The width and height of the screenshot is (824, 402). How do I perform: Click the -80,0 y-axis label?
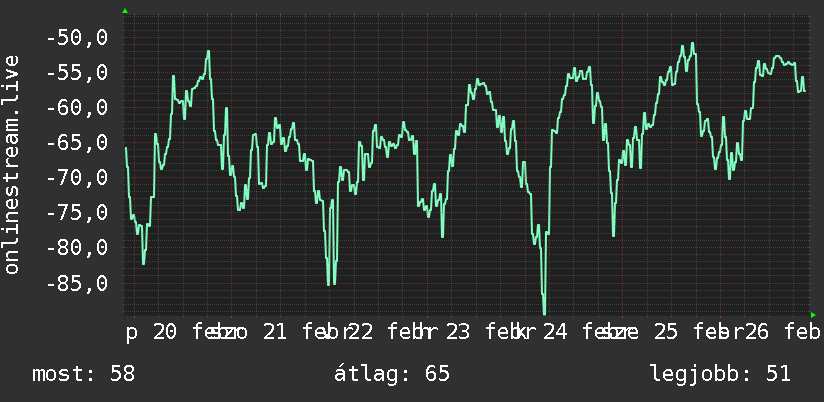coord(77,248)
